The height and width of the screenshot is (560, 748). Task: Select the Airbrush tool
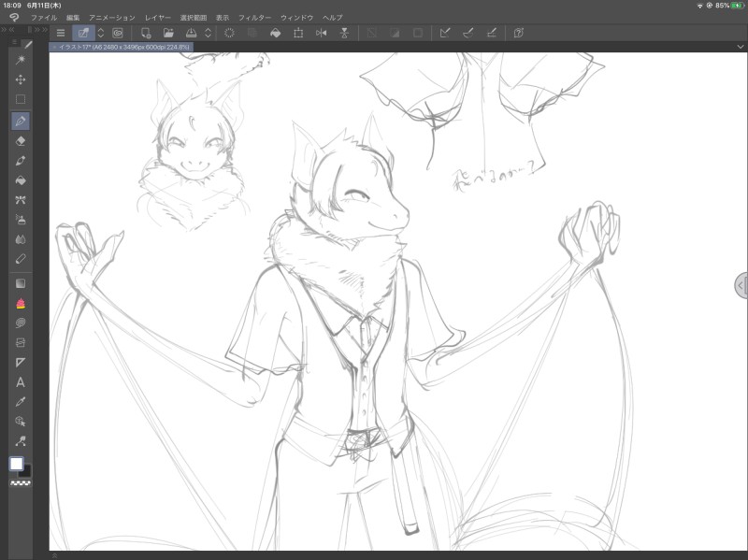click(21, 220)
